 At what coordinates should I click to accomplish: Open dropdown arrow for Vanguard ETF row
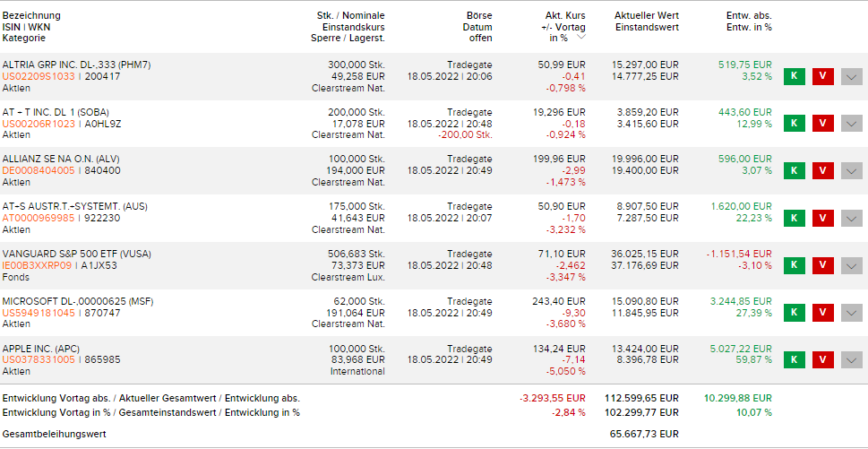[x=852, y=265]
